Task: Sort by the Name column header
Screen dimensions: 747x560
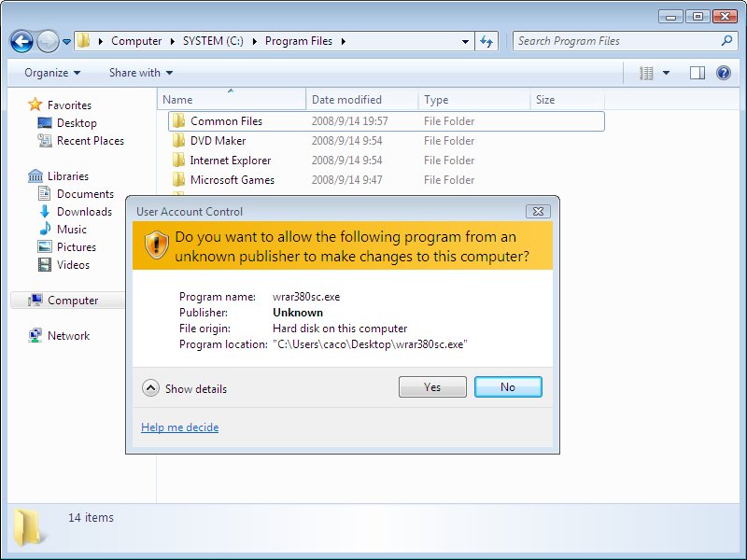Action: click(x=232, y=100)
